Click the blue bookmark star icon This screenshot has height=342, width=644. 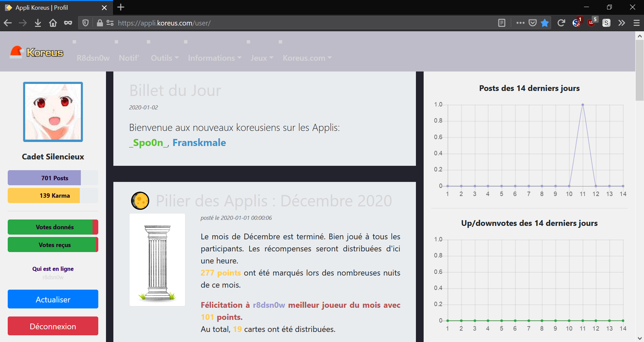point(545,23)
